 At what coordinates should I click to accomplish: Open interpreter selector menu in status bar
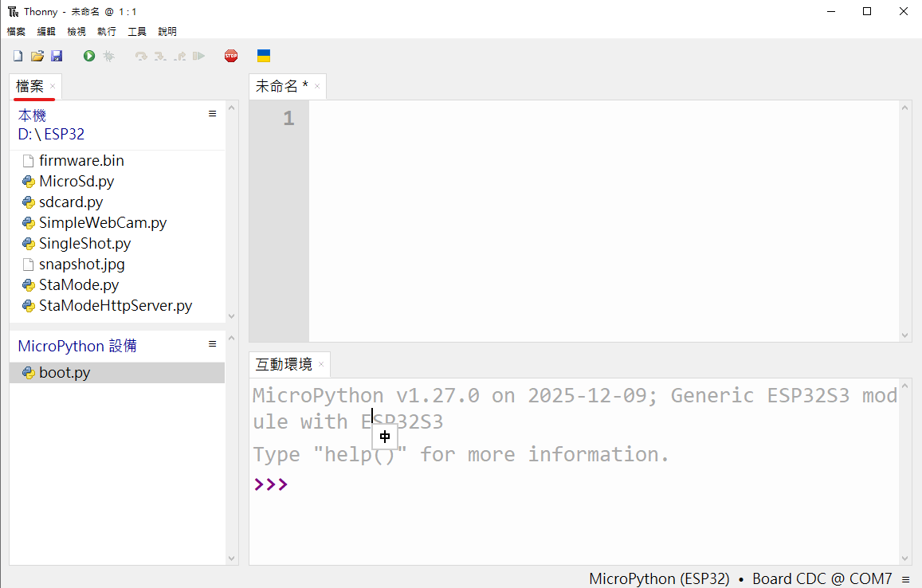(x=905, y=578)
